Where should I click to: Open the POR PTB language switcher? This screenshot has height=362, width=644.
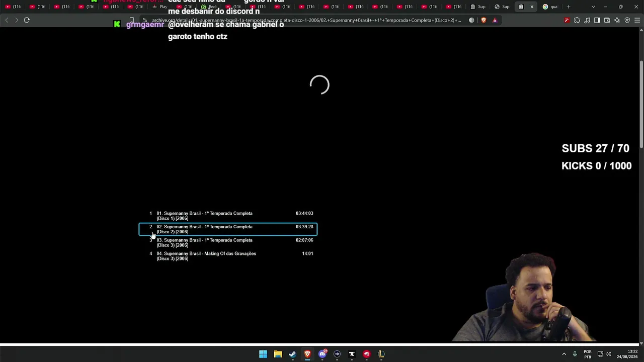(x=588, y=354)
